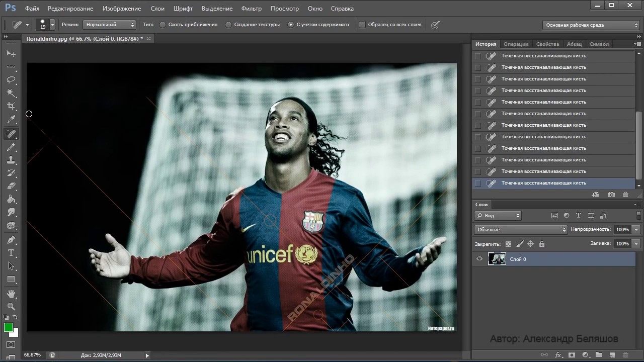644x362 pixels.
Task: Enable 'Образец со всех слоев' checkbox
Action: pyautogui.click(x=362, y=25)
